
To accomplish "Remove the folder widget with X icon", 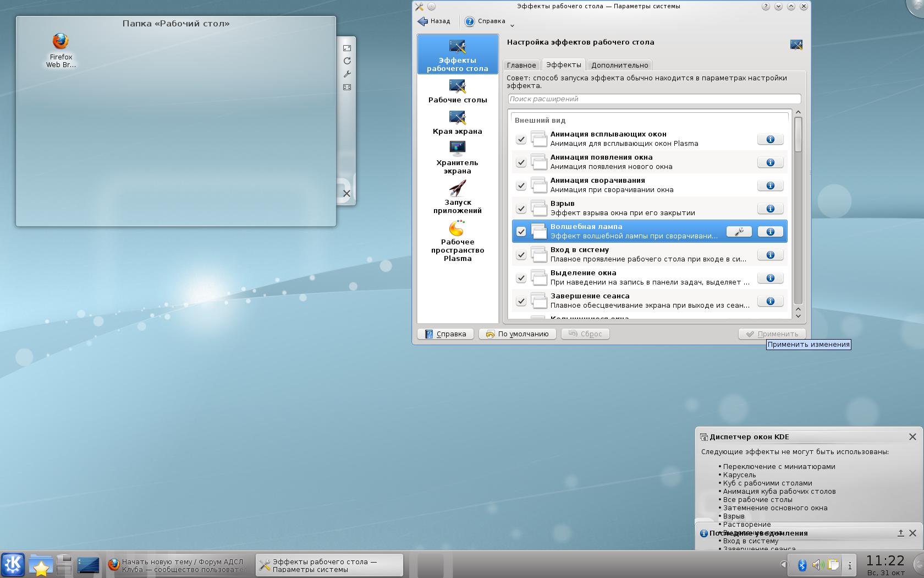I will pos(346,193).
